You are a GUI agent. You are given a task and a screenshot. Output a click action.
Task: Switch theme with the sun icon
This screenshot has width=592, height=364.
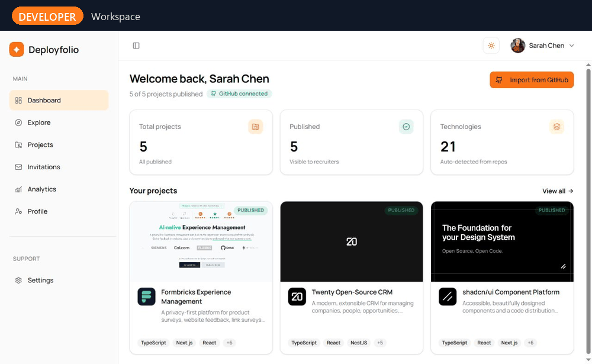(x=491, y=46)
